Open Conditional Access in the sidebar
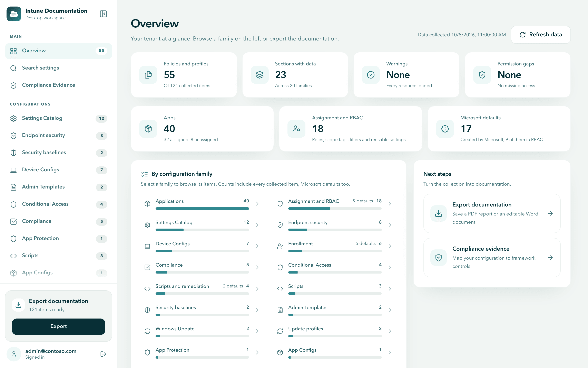 click(x=59, y=204)
